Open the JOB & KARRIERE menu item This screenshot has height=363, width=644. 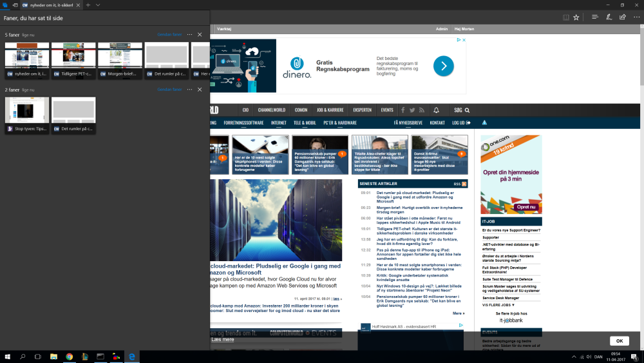330,110
